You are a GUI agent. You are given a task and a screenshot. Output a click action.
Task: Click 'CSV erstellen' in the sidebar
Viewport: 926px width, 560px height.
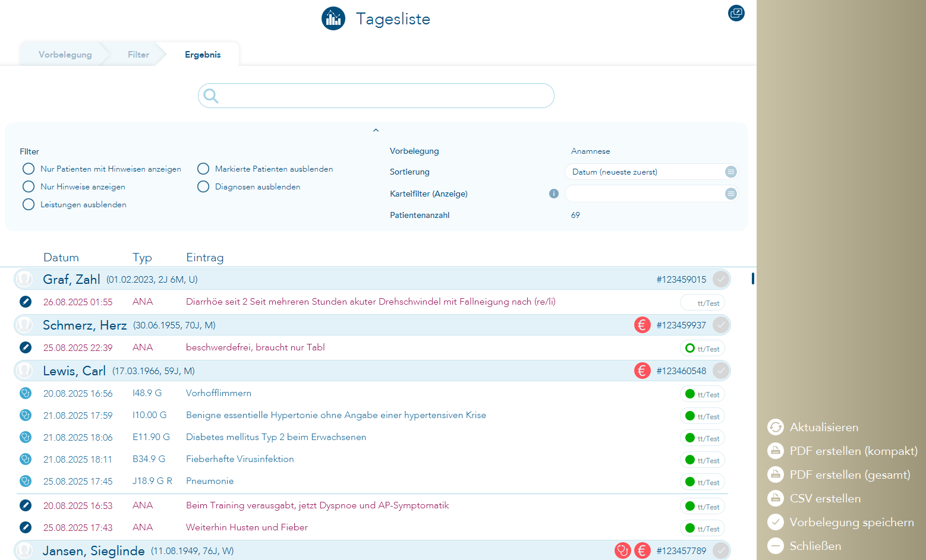click(824, 499)
